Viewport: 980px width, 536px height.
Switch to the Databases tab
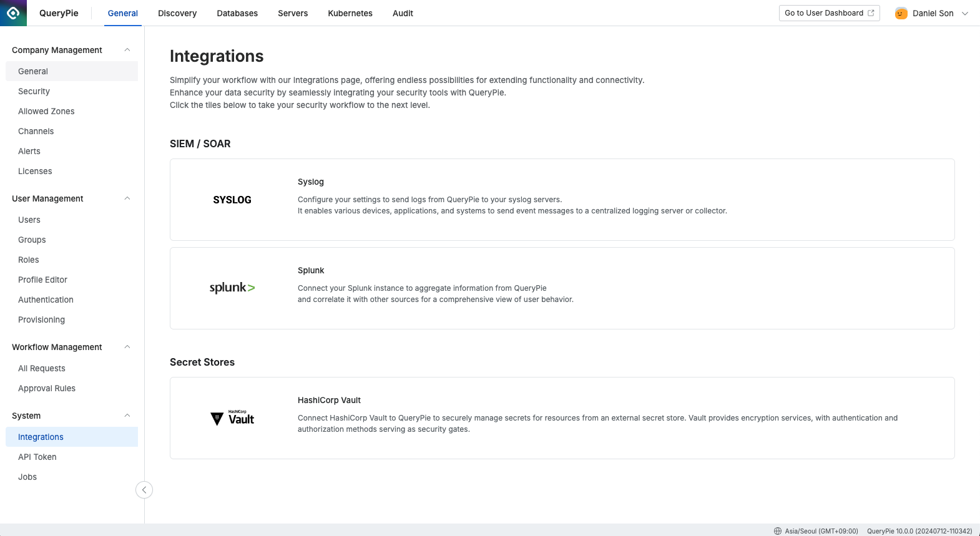point(237,13)
